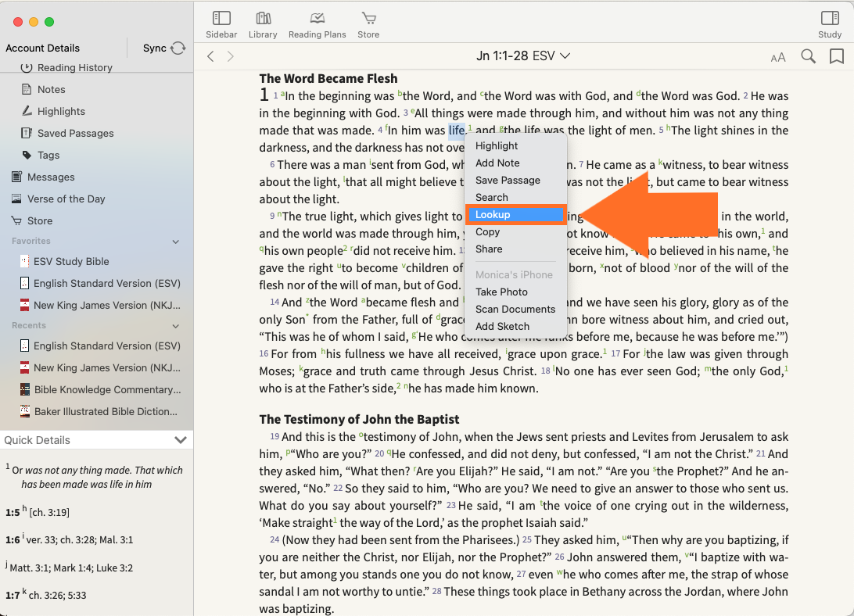
Task: Open Saved Passages in sidebar
Action: click(x=75, y=133)
